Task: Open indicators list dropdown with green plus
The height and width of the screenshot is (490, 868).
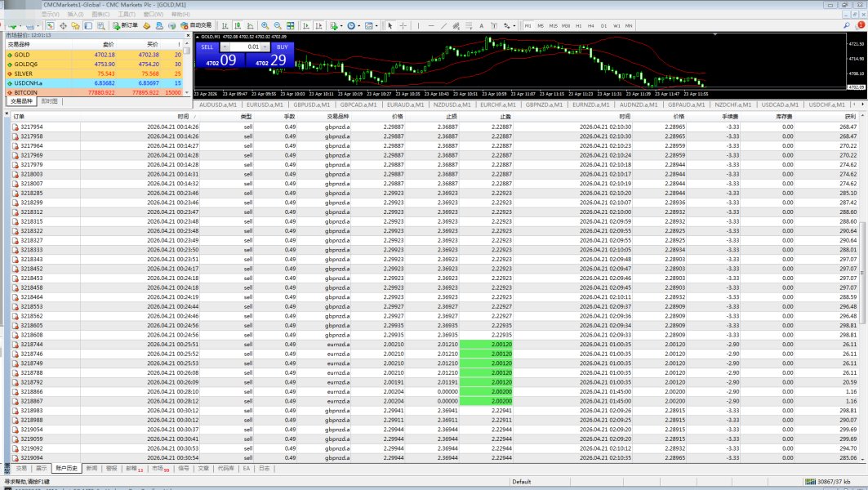Action: click(x=336, y=25)
